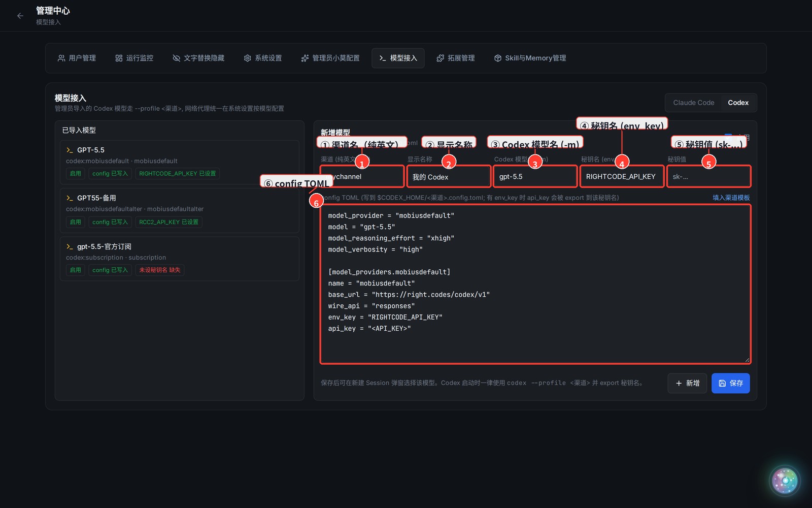Select the Codex segment toggle

click(738, 103)
